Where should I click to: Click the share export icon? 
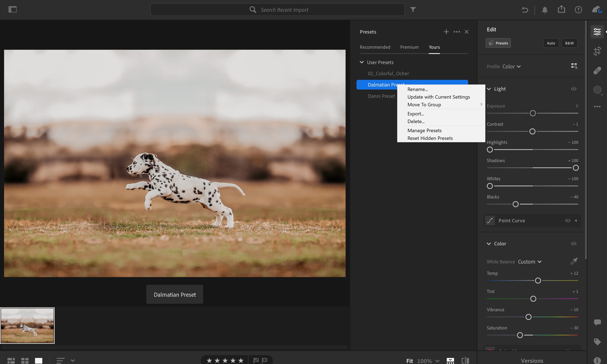tap(561, 9)
